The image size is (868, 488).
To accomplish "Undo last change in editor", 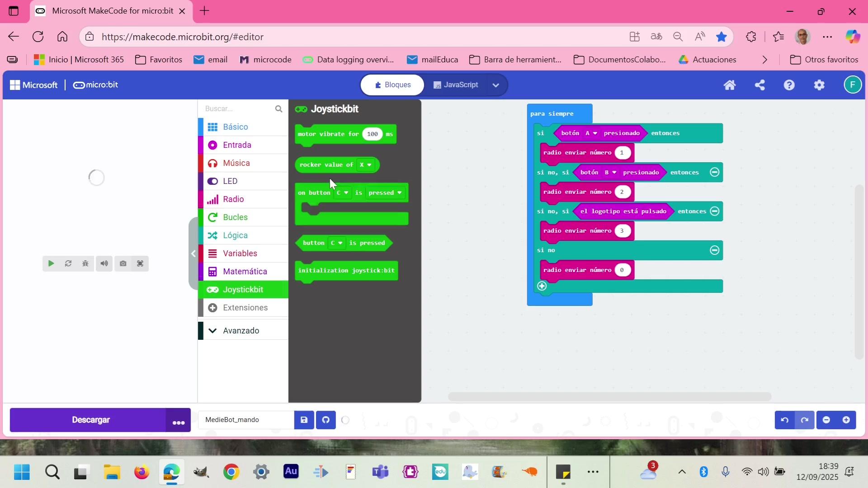I will (785, 420).
